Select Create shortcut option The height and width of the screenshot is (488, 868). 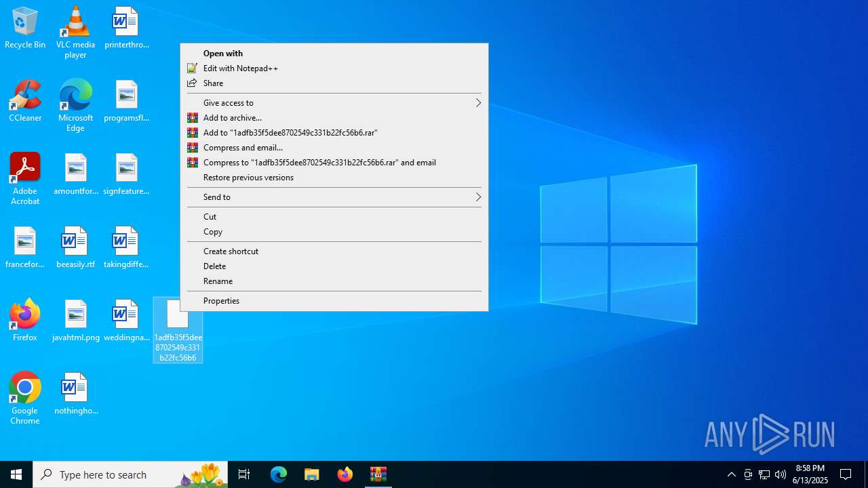[334, 251]
